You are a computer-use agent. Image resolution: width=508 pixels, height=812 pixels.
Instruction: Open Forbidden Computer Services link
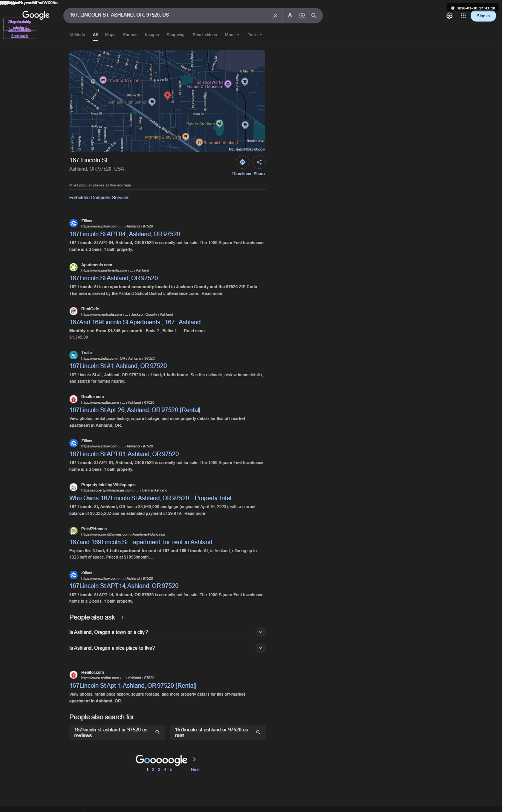coord(99,198)
